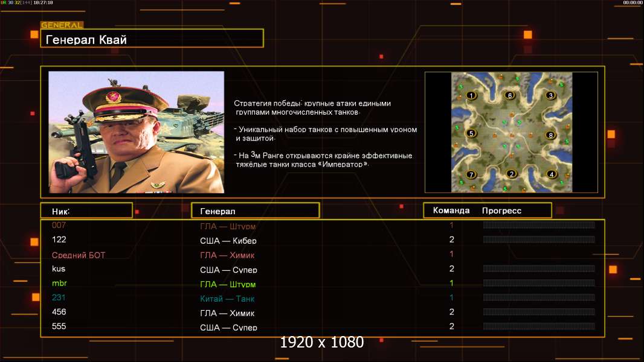Pick start position 3 on the minimap
644x362 pixels.
[550, 95]
